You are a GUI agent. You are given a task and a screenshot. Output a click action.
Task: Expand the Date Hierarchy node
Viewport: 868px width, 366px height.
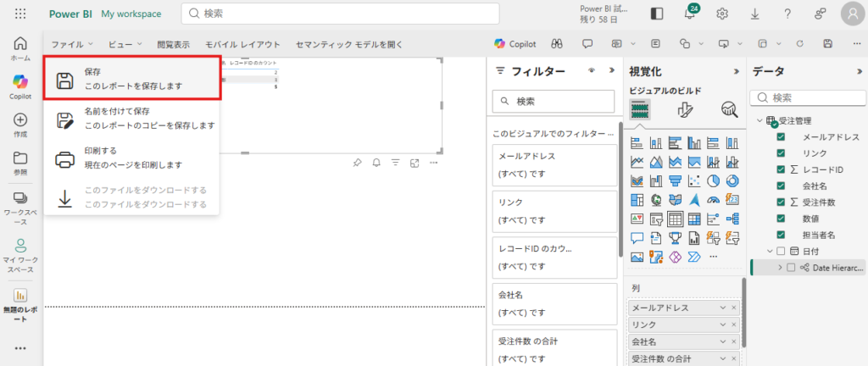779,267
